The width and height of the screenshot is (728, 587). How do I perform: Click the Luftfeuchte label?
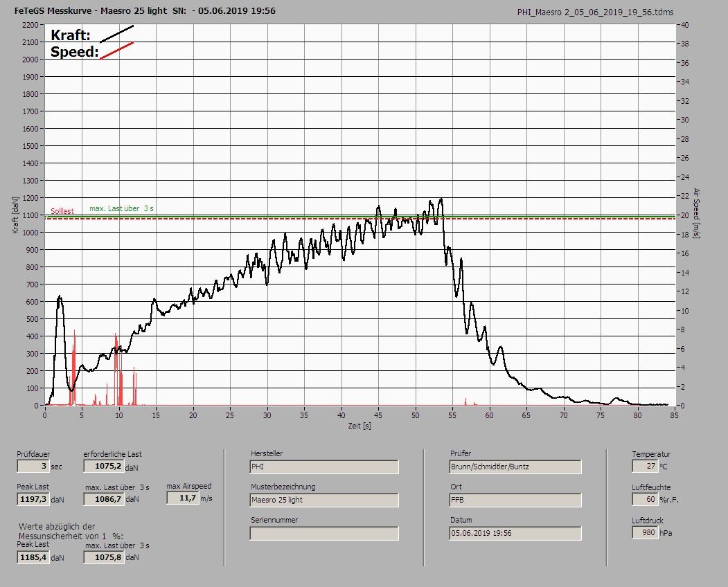point(651,487)
